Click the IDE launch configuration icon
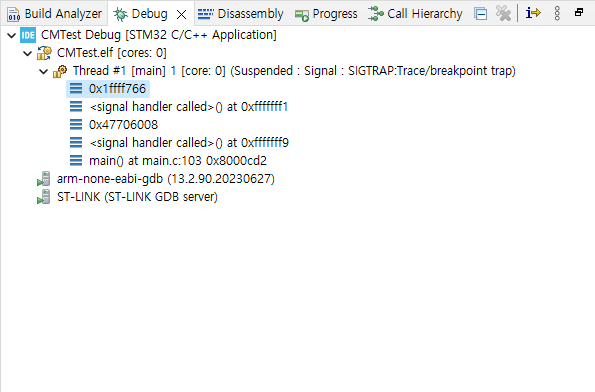The height and width of the screenshot is (392, 595). pyautogui.click(x=28, y=35)
